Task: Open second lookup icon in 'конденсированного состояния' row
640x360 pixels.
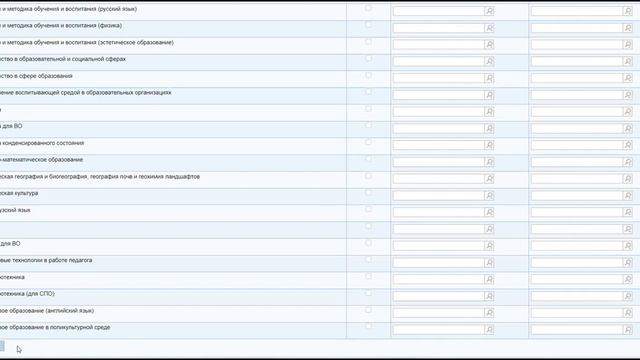Action: click(x=627, y=145)
